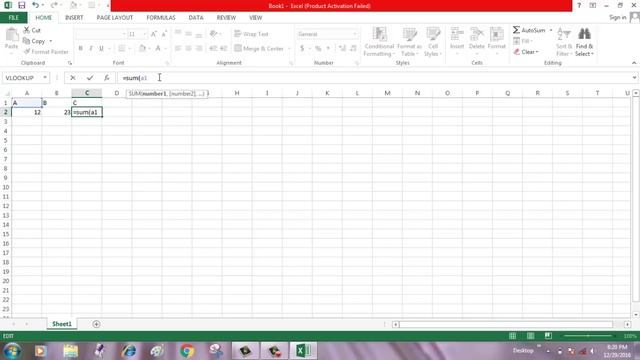Toggle Merge & Center

(x=259, y=49)
